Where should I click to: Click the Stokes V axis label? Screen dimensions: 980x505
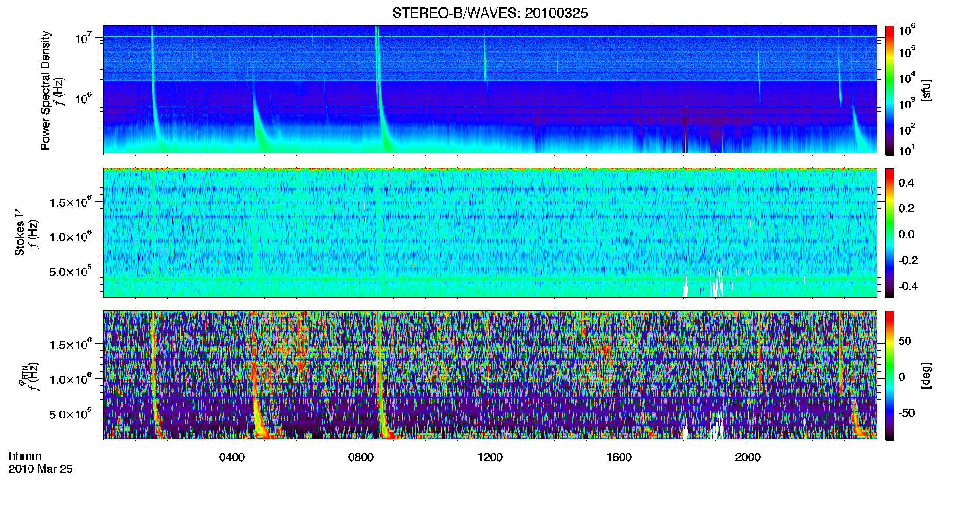click(x=20, y=232)
